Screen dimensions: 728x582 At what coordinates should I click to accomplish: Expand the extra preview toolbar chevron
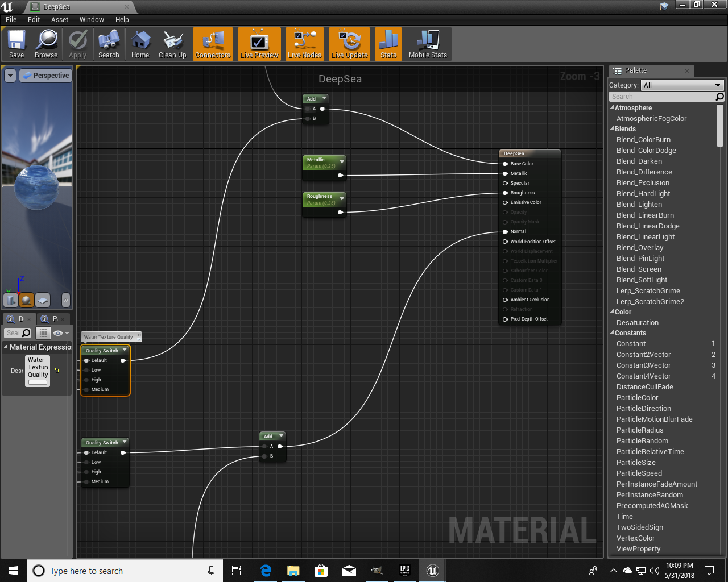pyautogui.click(x=66, y=300)
